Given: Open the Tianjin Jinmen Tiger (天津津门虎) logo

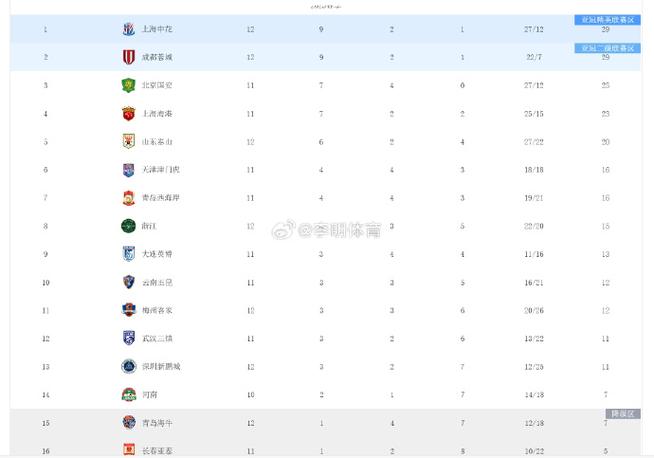Looking at the screenshot, I should coord(128,170).
